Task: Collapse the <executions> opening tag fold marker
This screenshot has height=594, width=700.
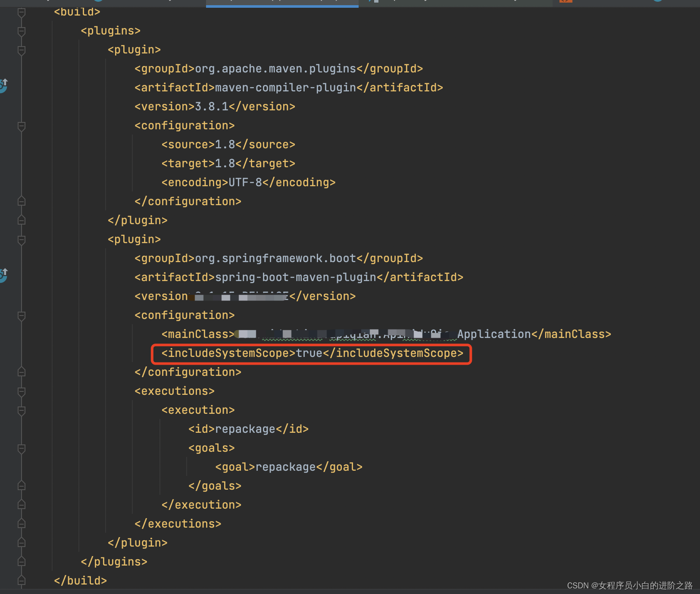Action: tap(22, 392)
